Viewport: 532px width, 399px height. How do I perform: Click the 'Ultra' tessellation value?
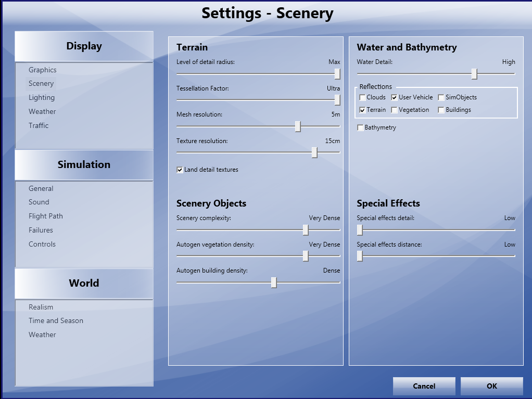coord(333,88)
